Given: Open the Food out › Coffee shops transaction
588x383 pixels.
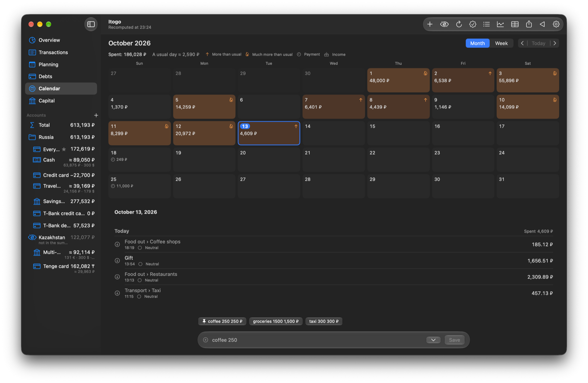Looking at the screenshot, I should tap(334, 244).
